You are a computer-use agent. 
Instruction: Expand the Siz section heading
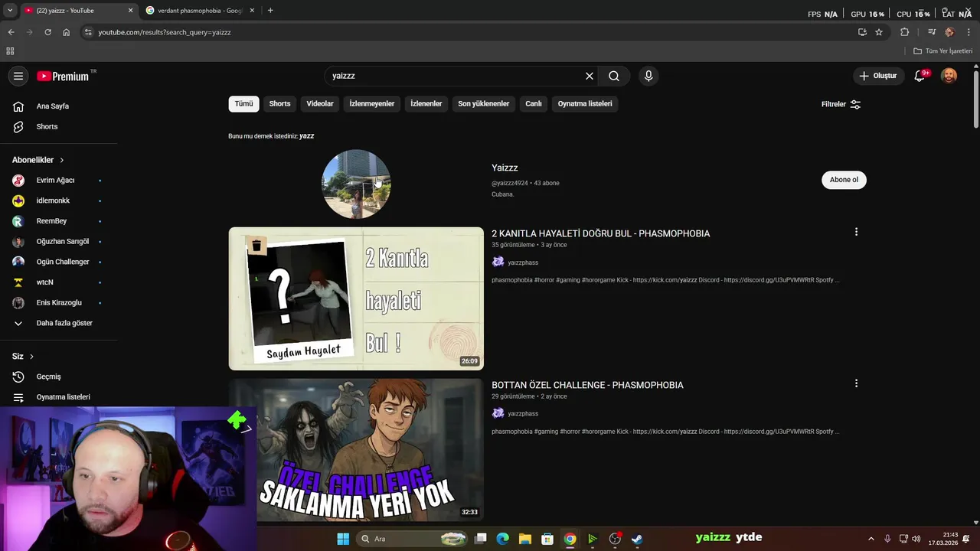point(23,356)
